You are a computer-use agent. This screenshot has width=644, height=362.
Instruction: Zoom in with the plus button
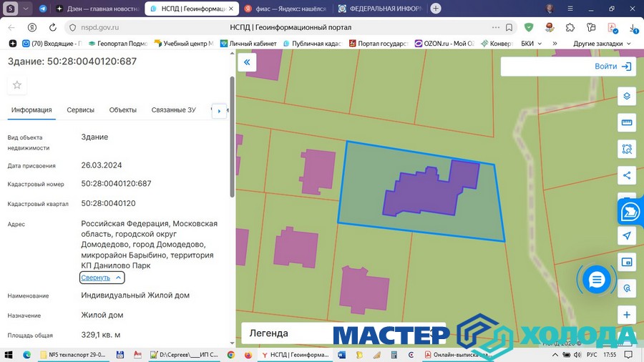[627, 315]
